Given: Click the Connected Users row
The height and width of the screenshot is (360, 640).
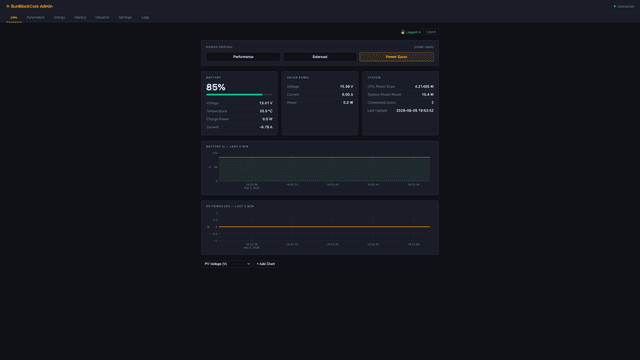Looking at the screenshot, I should point(400,102).
